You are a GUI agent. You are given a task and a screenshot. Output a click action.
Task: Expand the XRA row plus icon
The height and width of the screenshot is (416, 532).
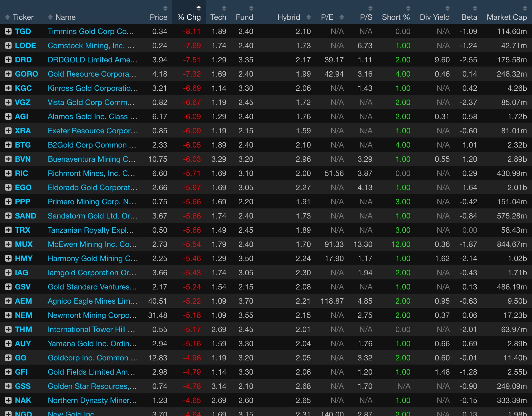pos(8,131)
